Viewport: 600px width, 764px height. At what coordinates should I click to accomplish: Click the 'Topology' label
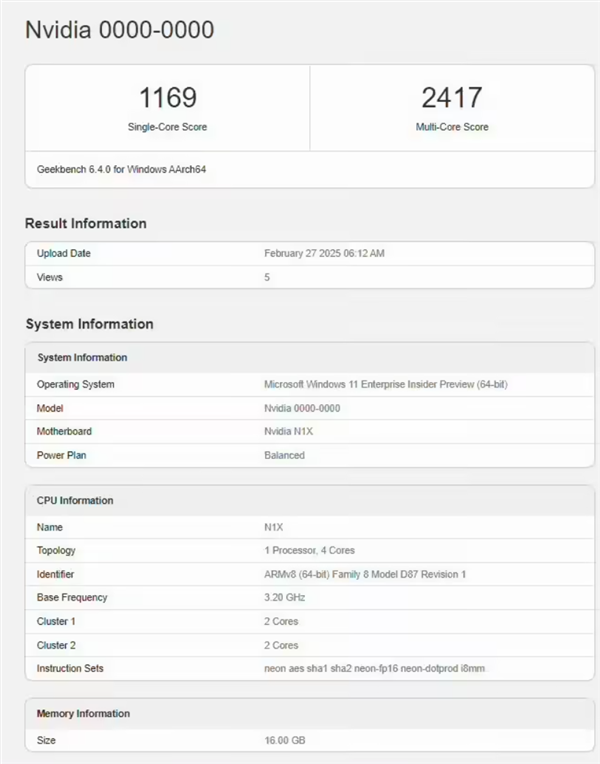(56, 551)
